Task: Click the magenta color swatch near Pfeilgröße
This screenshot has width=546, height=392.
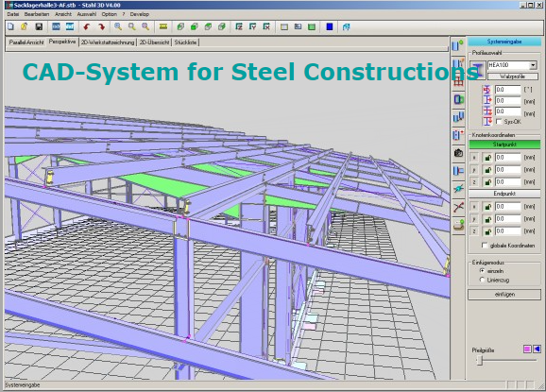Action: 527,349
